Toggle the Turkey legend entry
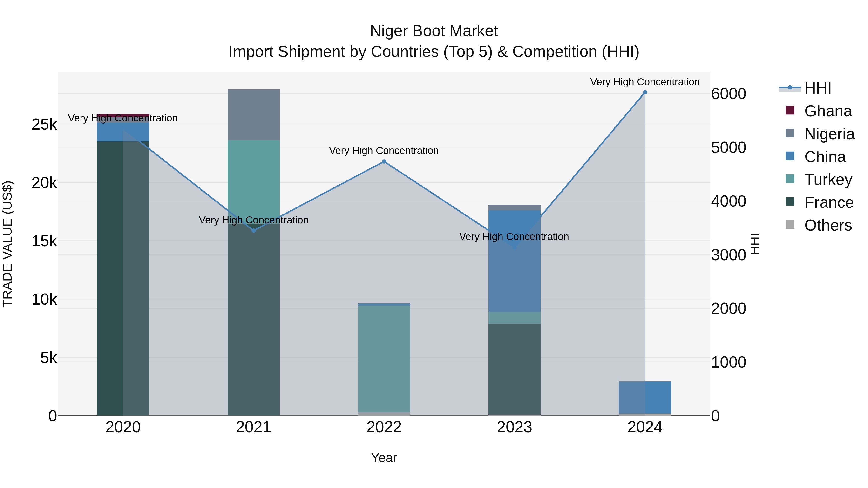868x488 pixels. pos(819,179)
